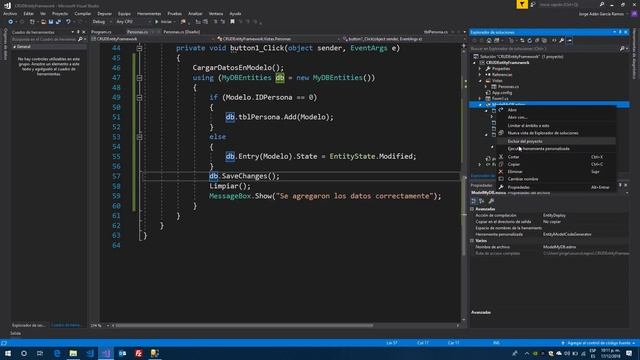This screenshot has height=360, width=640.
Task: Open Microsoft Edge from the taskbar
Action: [57, 353]
